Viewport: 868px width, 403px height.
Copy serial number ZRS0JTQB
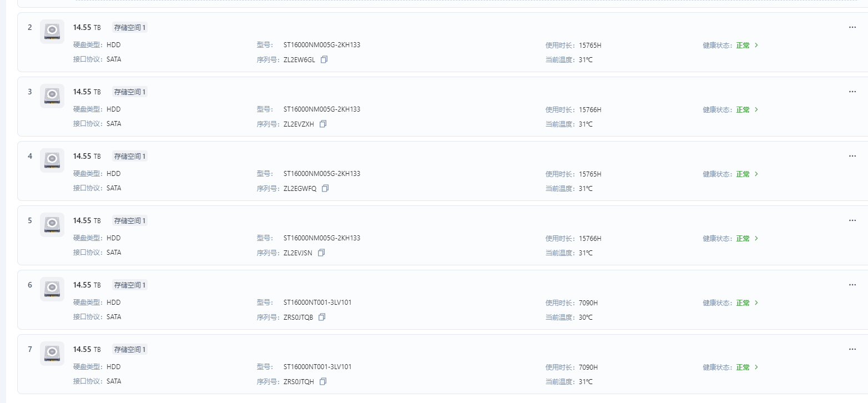coord(322,318)
